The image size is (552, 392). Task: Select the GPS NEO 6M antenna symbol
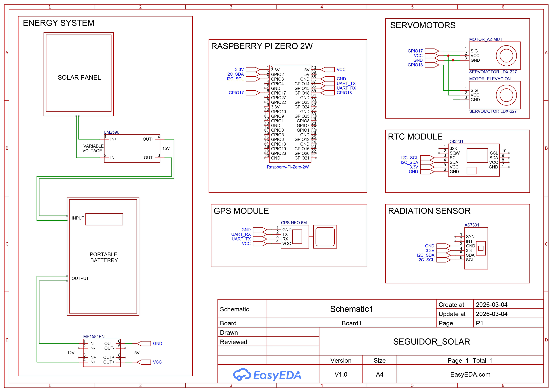click(x=325, y=237)
